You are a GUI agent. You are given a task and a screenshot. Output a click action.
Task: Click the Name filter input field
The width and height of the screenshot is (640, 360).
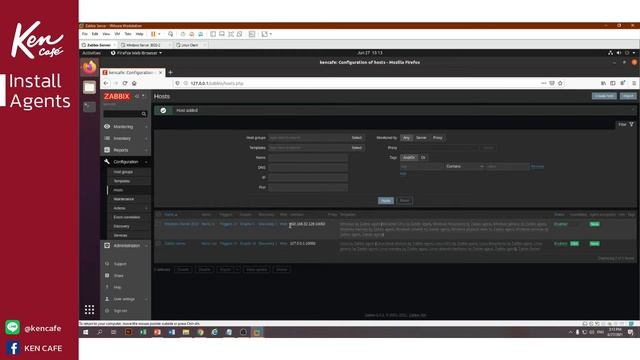pyautogui.click(x=308, y=158)
